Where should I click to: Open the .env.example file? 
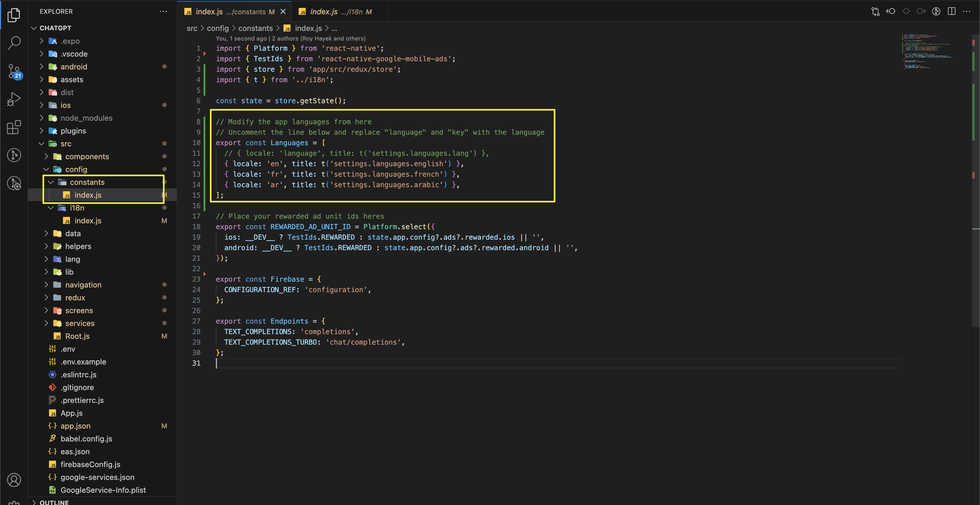(x=103, y=362)
